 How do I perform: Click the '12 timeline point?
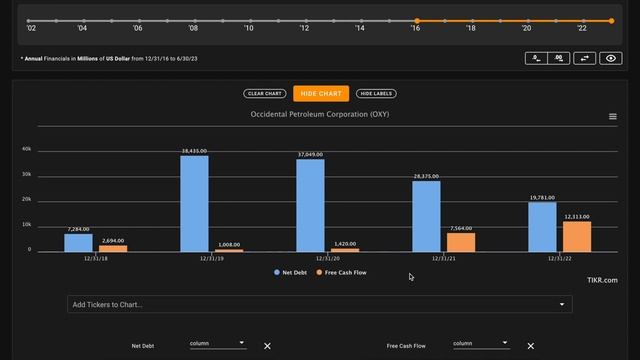click(306, 21)
